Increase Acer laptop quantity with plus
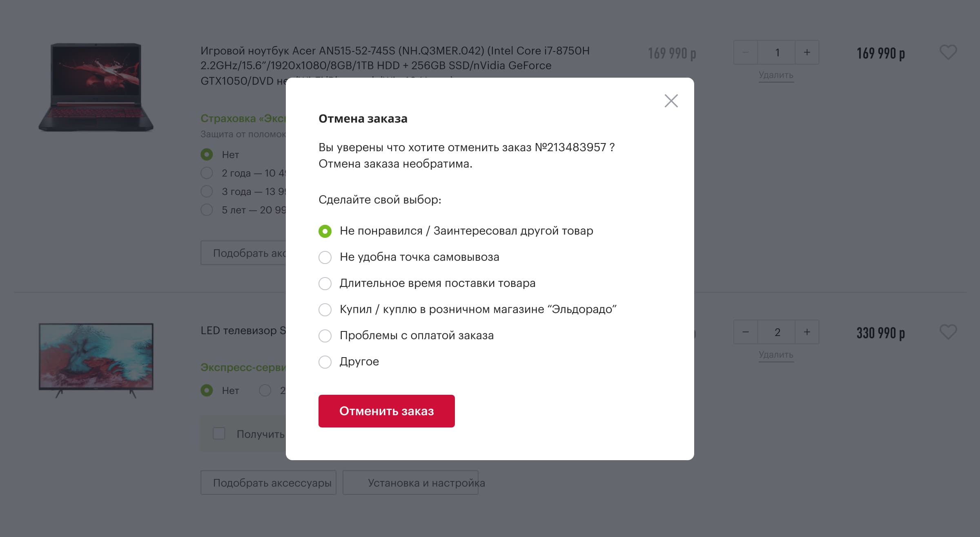This screenshot has width=980, height=537. point(807,52)
